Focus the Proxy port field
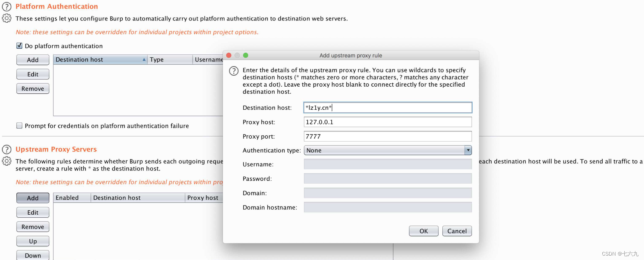Screen dimensions: 644x260 388,136
